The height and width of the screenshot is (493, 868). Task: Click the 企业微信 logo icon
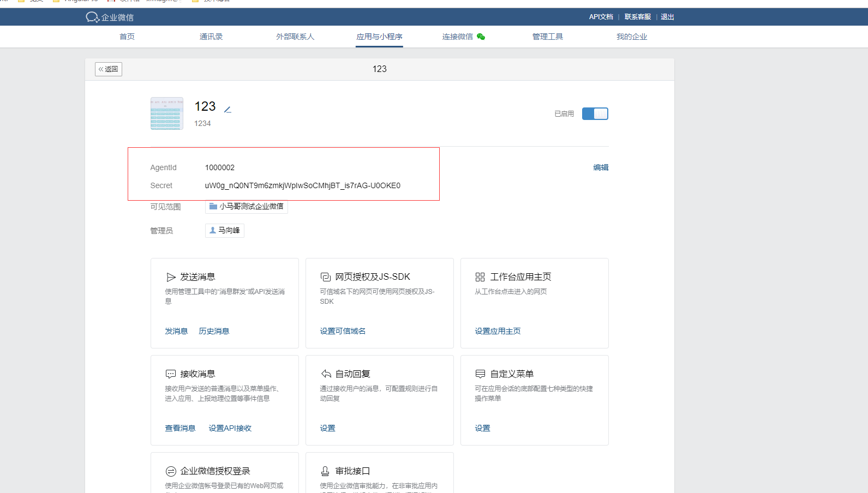(92, 17)
